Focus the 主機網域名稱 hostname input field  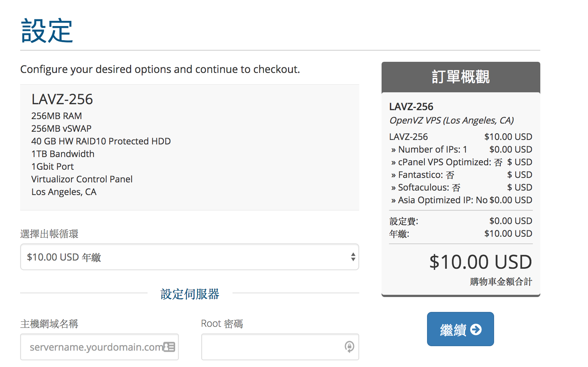click(99, 347)
